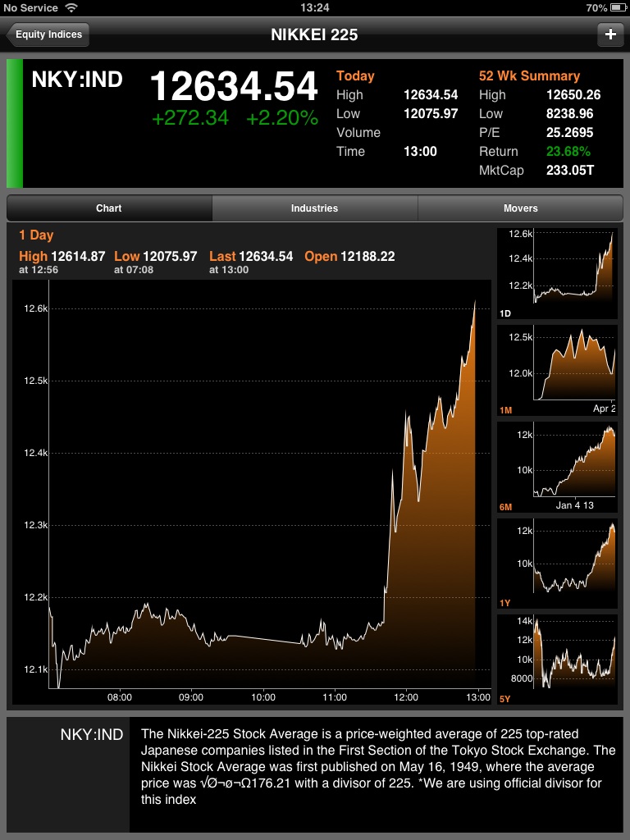Tap the MktCap value 233.05T
The width and height of the screenshot is (630, 840).
click(570, 171)
